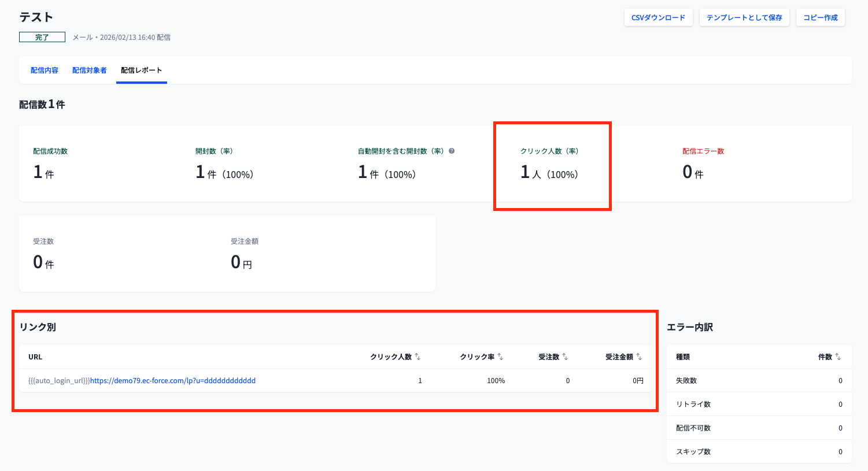Screen dimensions: 868x471
Task: Open the 配信内容 tab
Action: click(x=45, y=70)
